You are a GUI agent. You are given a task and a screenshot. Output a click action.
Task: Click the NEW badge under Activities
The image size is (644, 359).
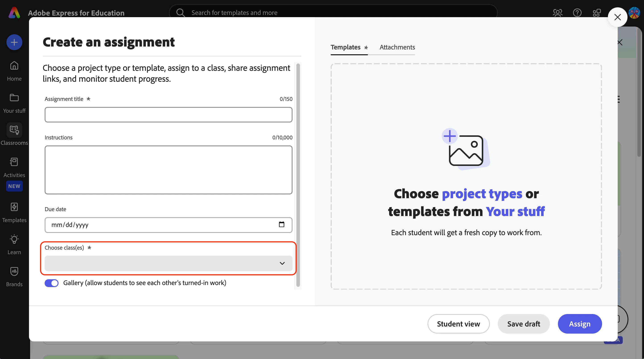point(14,186)
